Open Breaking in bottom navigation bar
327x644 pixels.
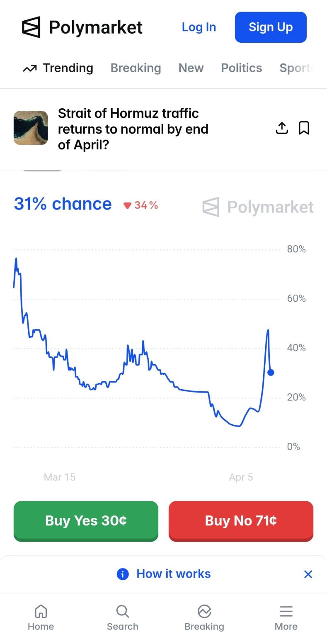204,617
